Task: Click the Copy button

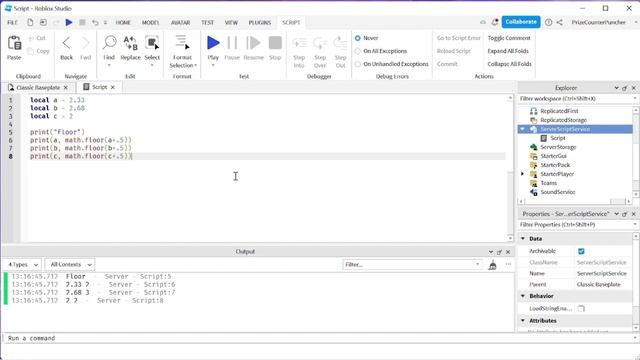Action: click(x=38, y=51)
